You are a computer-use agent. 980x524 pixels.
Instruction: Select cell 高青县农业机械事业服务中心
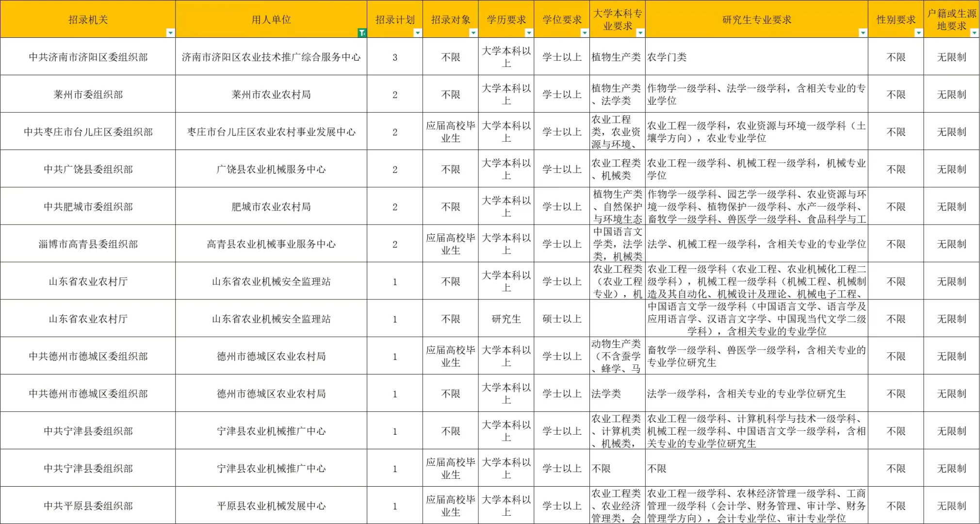[x=271, y=244]
